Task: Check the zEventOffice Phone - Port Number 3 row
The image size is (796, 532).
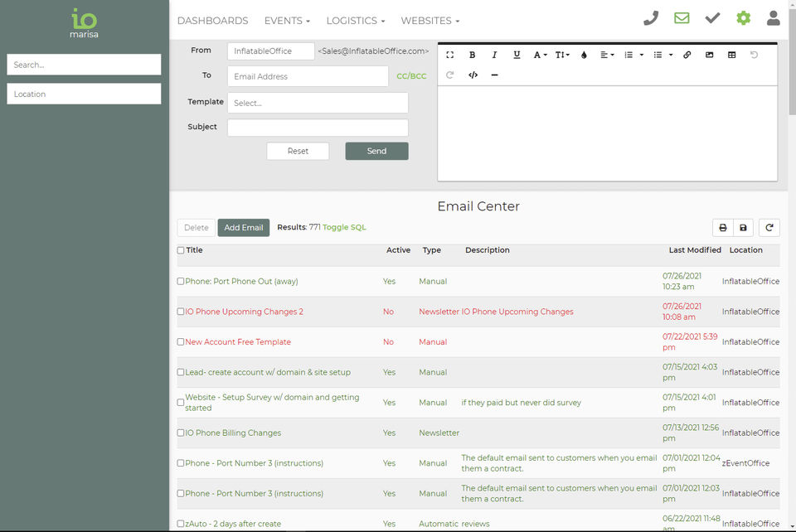Action: coord(181,463)
